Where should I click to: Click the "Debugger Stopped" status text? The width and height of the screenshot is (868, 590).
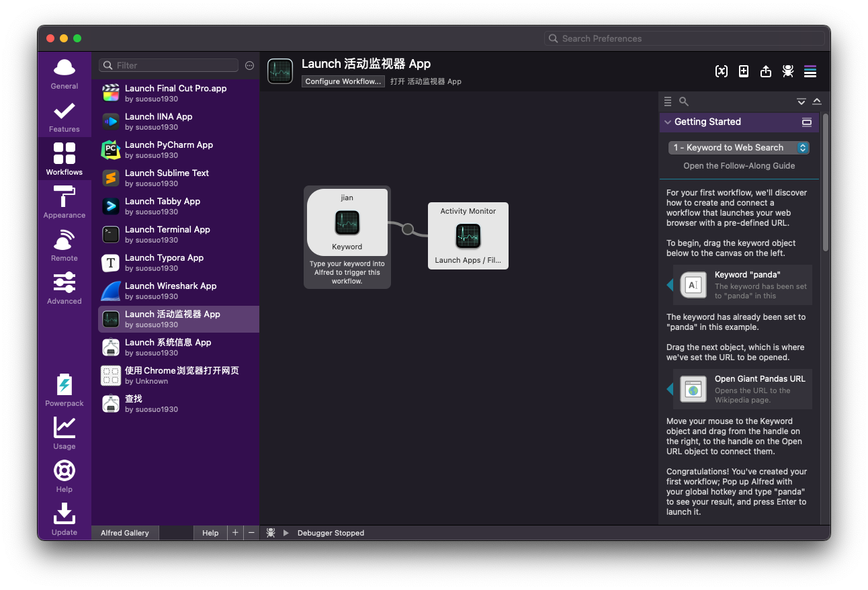331,533
